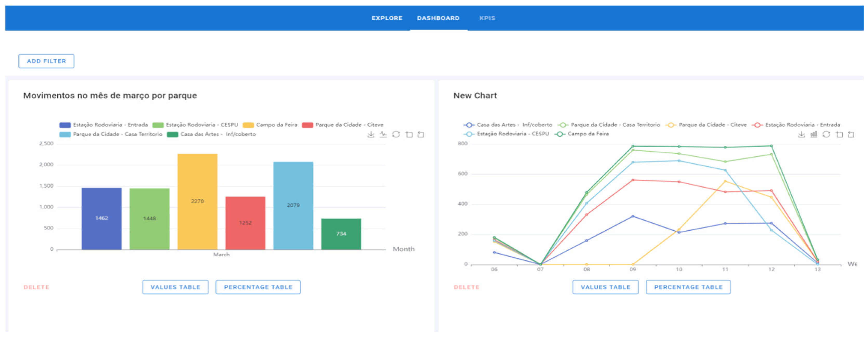The image size is (868, 341).
Task: Toggle Campo da Feira series in bar legend
Action: click(x=270, y=125)
